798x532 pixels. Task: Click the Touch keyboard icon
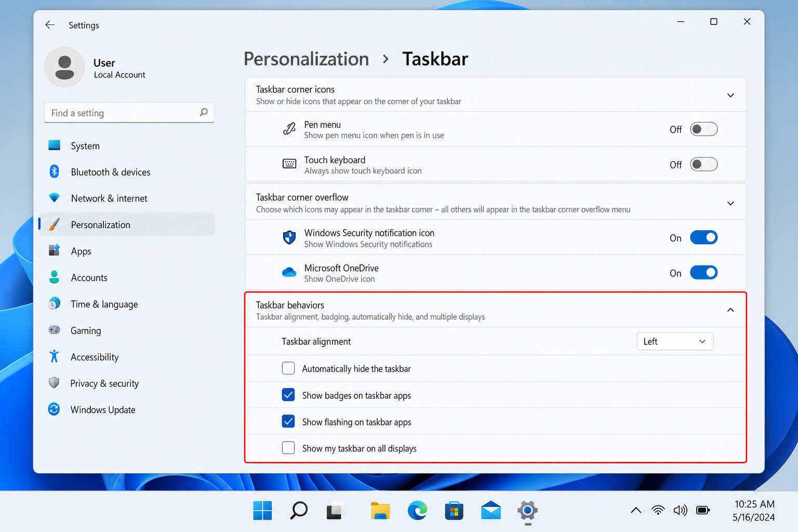tap(289, 164)
